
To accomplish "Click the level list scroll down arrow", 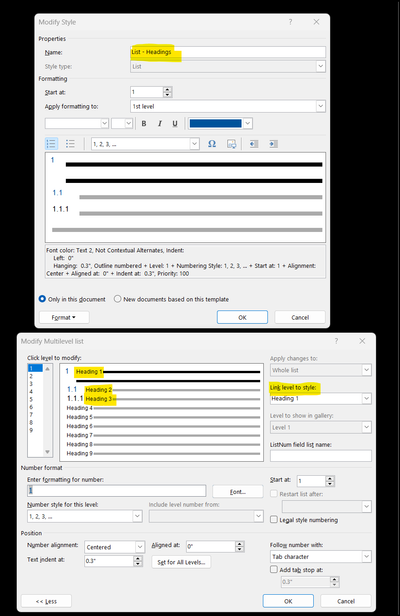I will [x=48, y=452].
